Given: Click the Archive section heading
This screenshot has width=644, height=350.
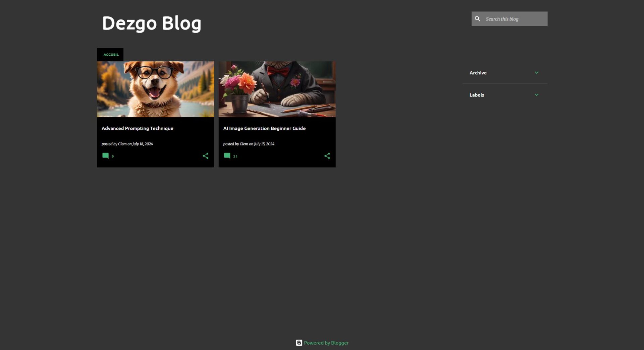Looking at the screenshot, I should pyautogui.click(x=478, y=73).
